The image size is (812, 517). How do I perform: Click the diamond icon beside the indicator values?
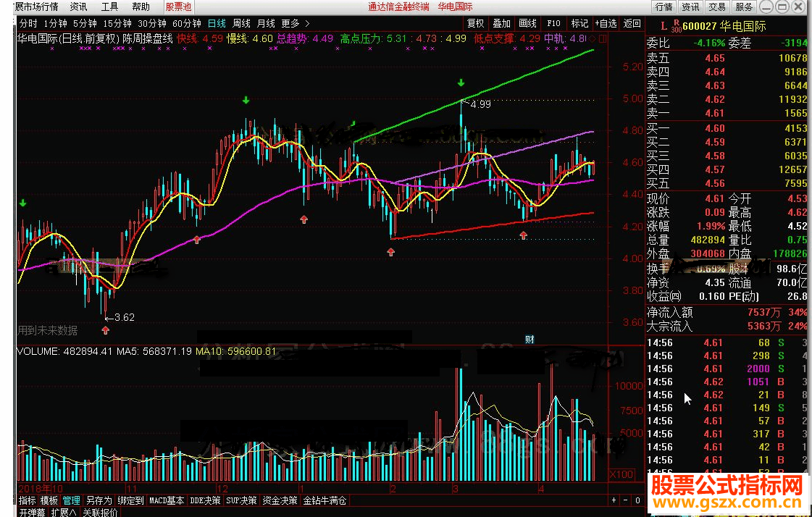[593, 38]
